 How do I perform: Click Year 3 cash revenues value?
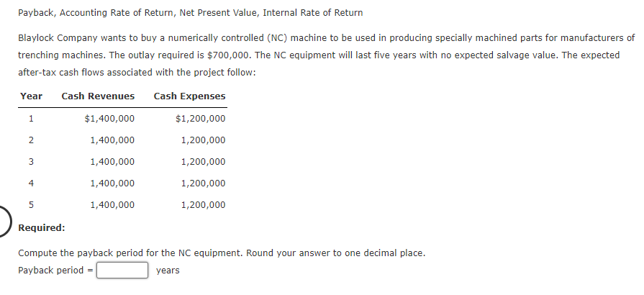(112, 162)
